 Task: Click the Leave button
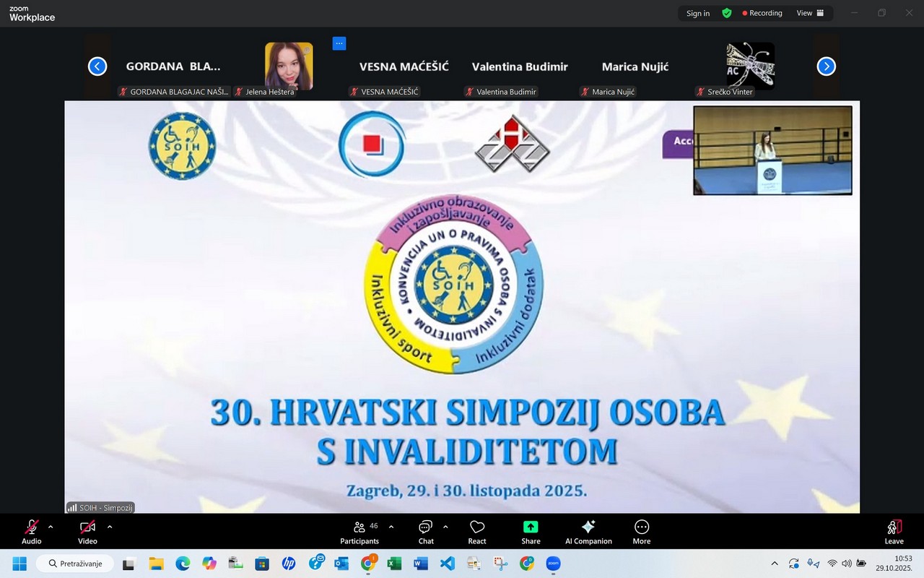(x=894, y=531)
